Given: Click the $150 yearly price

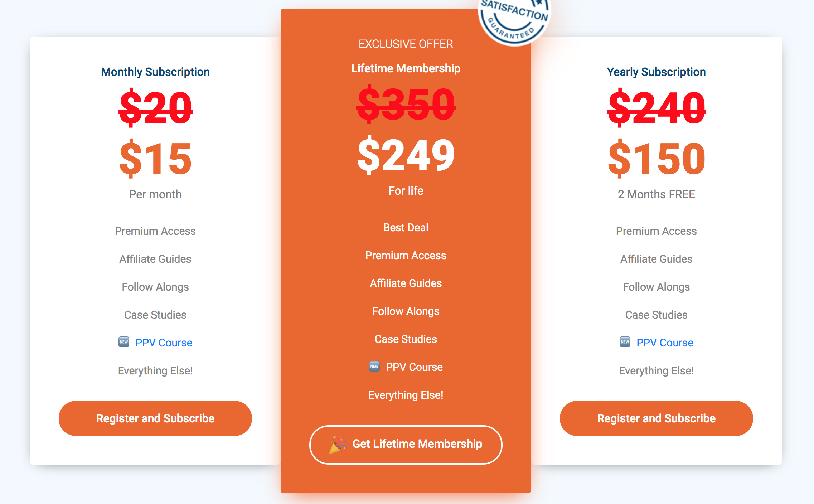Looking at the screenshot, I should pyautogui.click(x=656, y=159).
